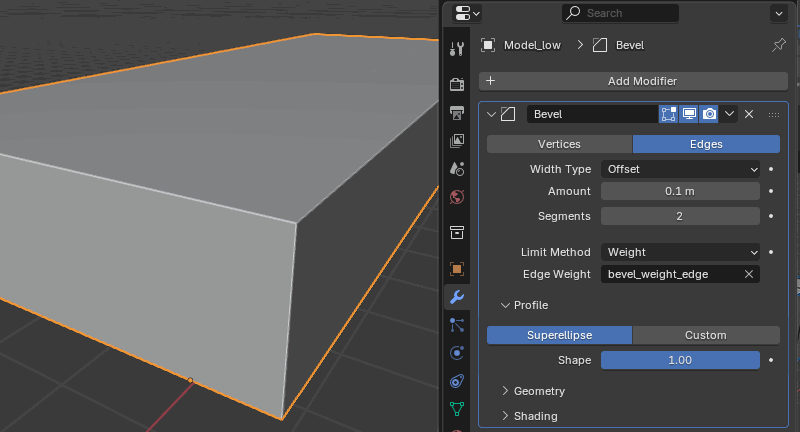Click the Bevel modifier type icon
Image resolution: width=800 pixels, height=432 pixels.
[508, 114]
